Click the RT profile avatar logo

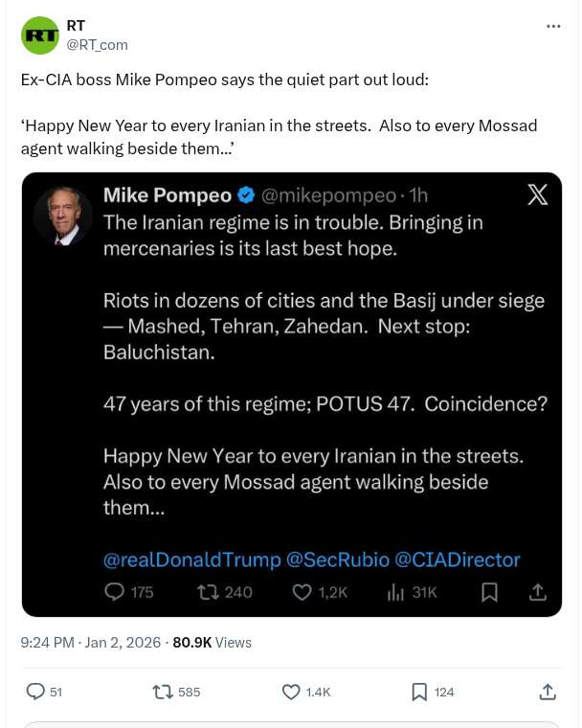coord(40,35)
